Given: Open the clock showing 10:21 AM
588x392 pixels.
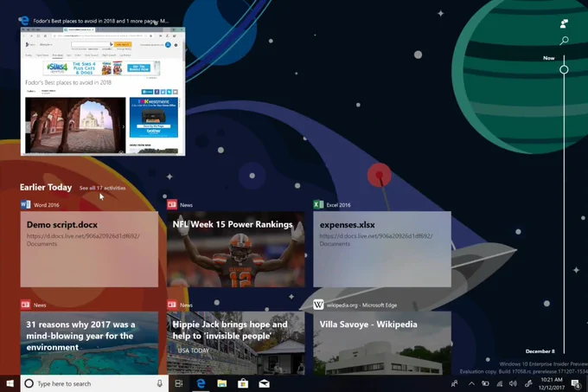Looking at the screenshot, I should click(x=552, y=383).
